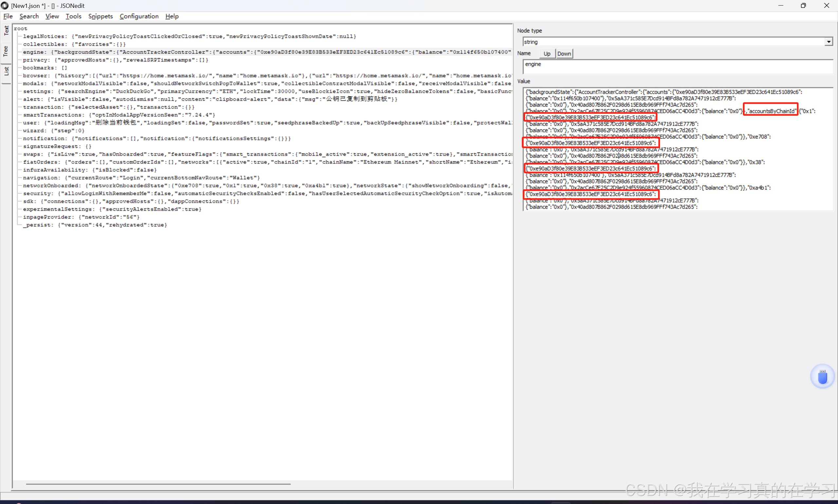The image size is (838, 504).
Task: Open the Help menu
Action: click(172, 16)
